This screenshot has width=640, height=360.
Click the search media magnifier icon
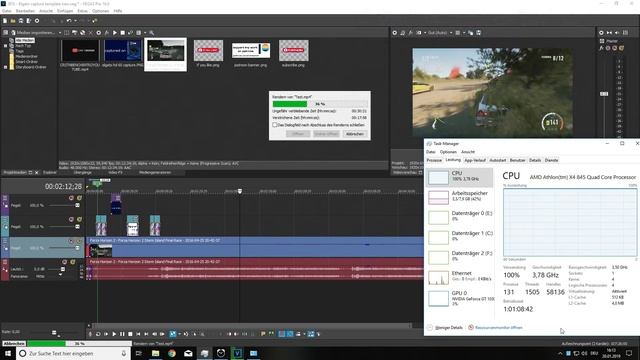coord(151,33)
